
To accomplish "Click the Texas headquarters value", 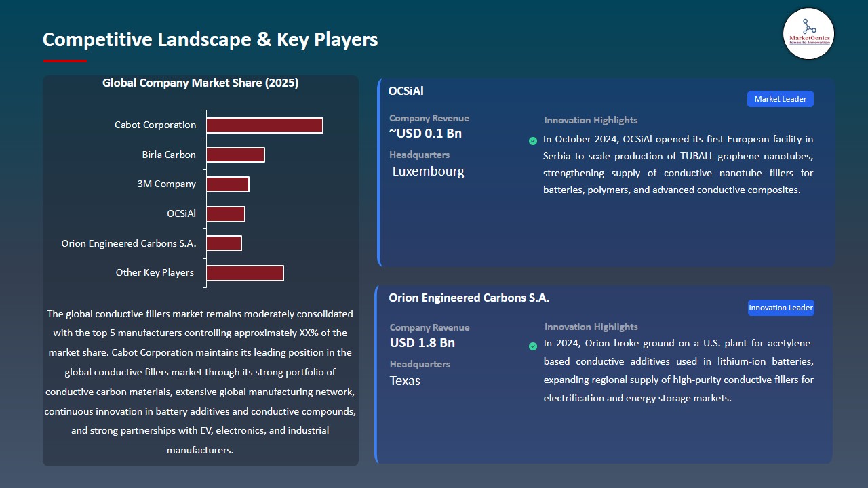I will point(405,381).
